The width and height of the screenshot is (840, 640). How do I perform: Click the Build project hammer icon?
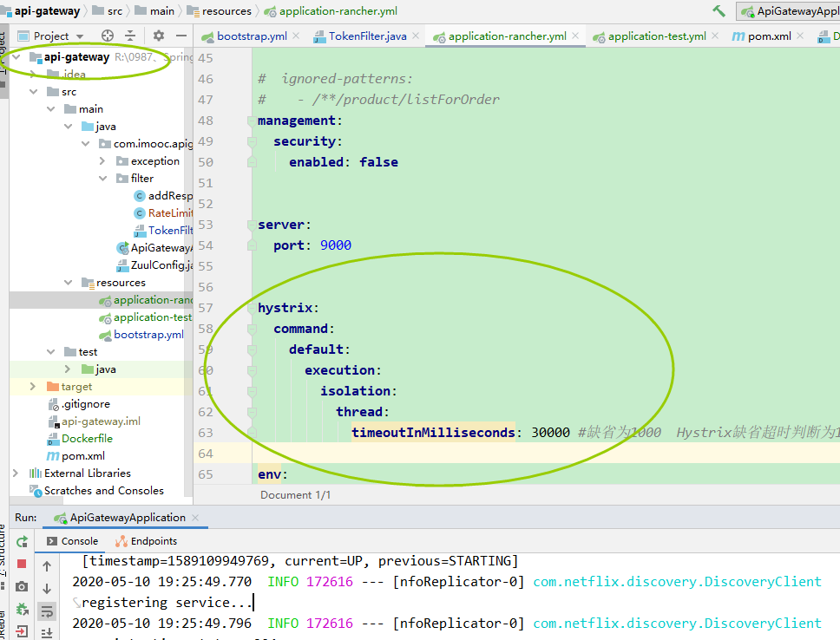click(719, 10)
